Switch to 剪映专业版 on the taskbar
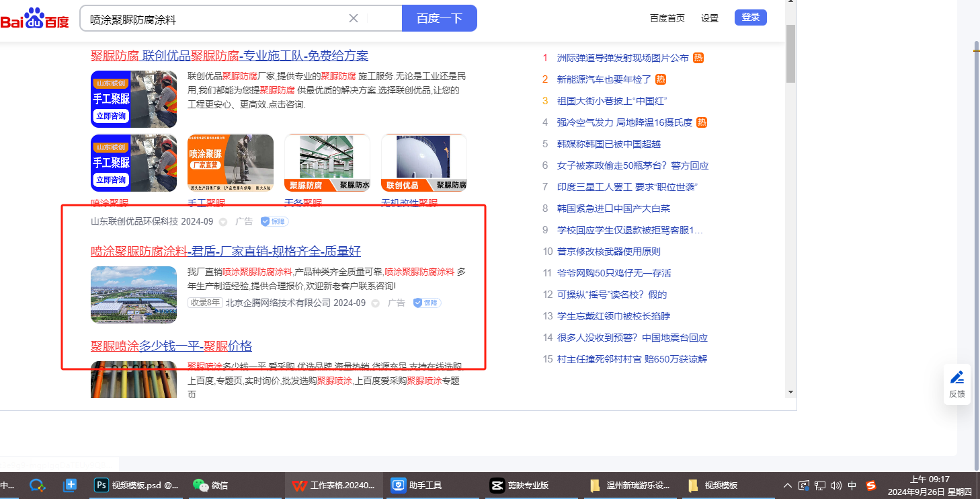This screenshot has height=499, width=980. 531,485
